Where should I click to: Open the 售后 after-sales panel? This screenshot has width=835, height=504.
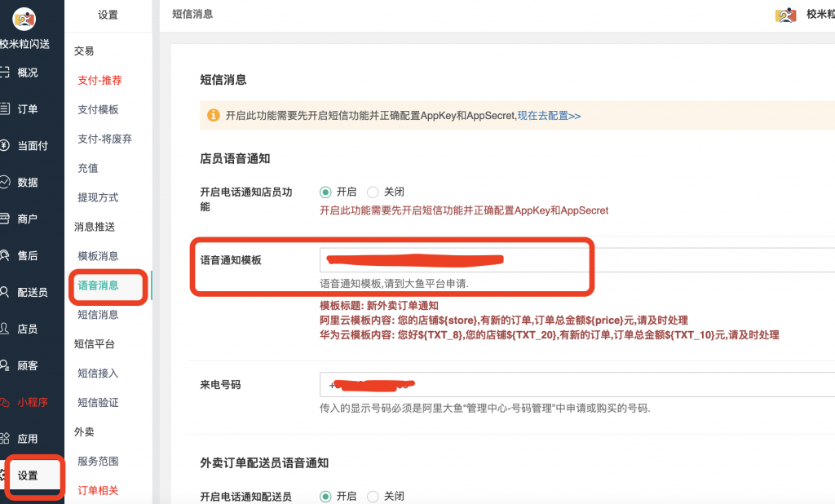pyautogui.click(x=29, y=255)
